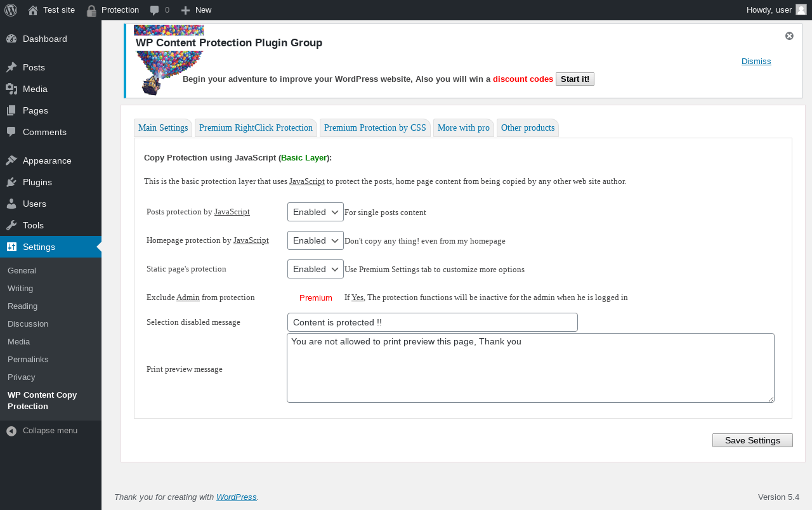812x510 pixels.
Task: Click the Appearance paintbrush icon
Action: pos(11,160)
